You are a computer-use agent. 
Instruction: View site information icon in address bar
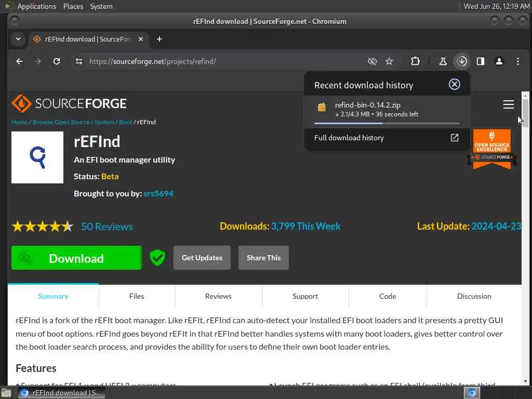[x=79, y=61]
